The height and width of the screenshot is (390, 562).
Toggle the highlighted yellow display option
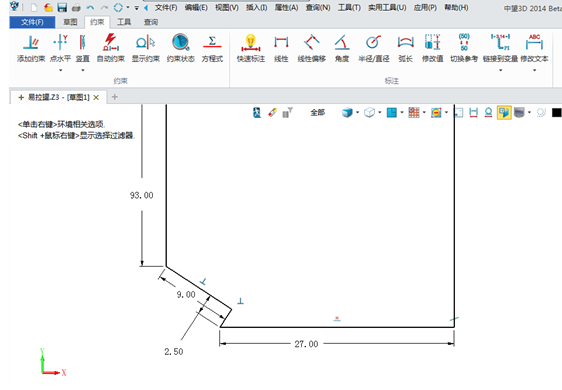click(x=504, y=113)
